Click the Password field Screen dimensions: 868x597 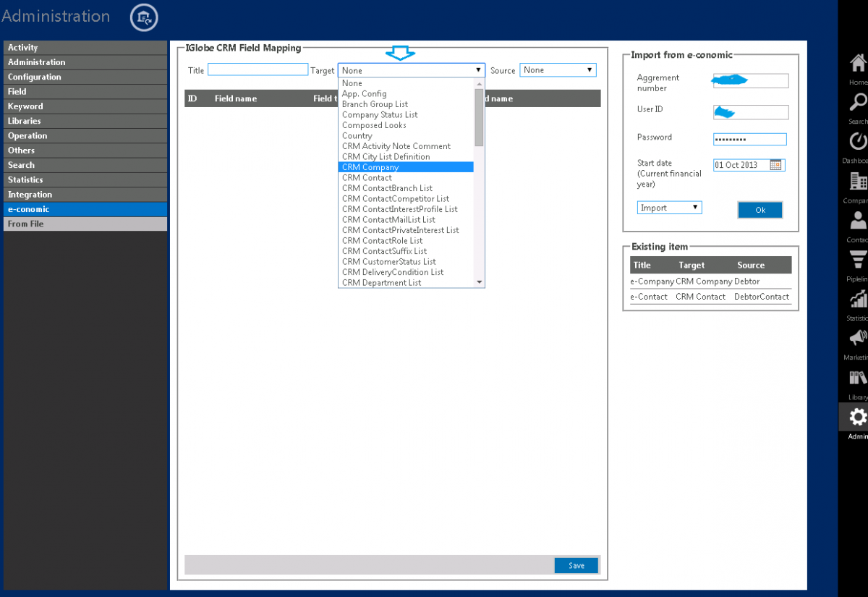749,139
